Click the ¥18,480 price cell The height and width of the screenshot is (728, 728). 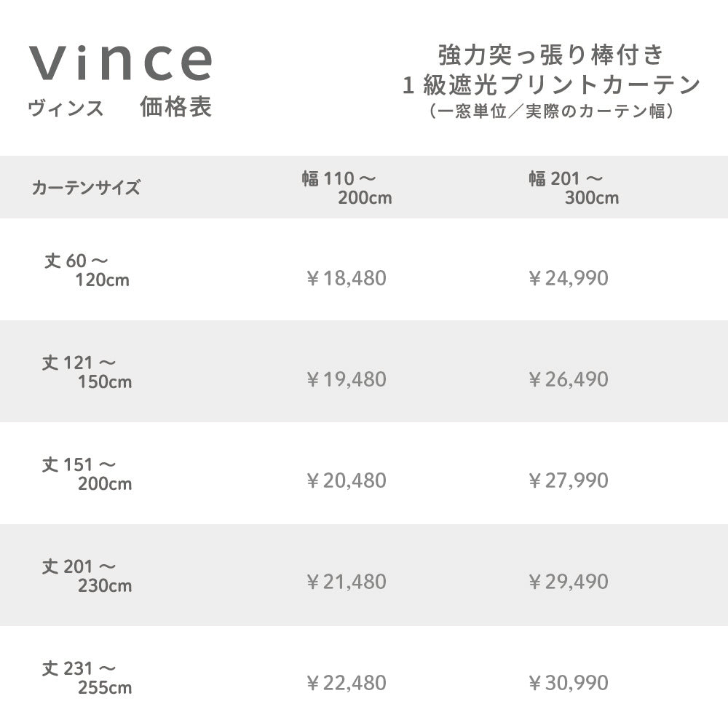pos(347,278)
